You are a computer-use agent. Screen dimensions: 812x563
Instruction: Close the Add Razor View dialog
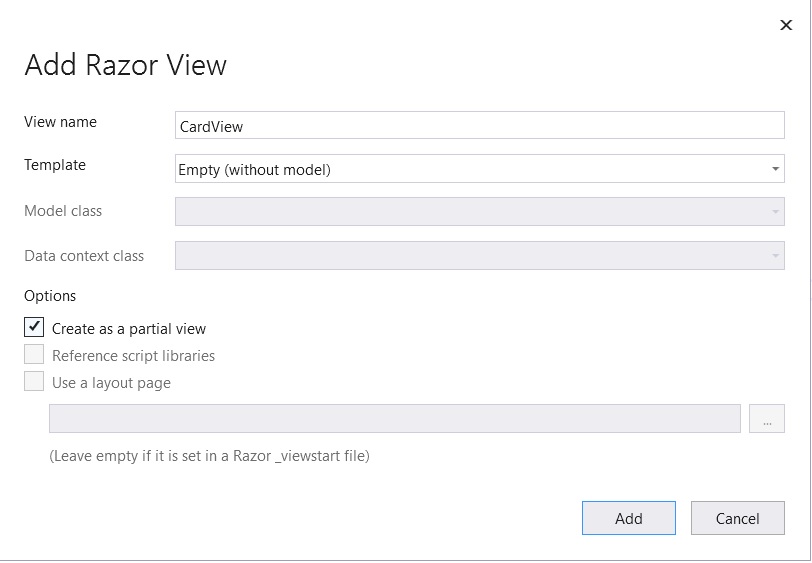tap(786, 25)
